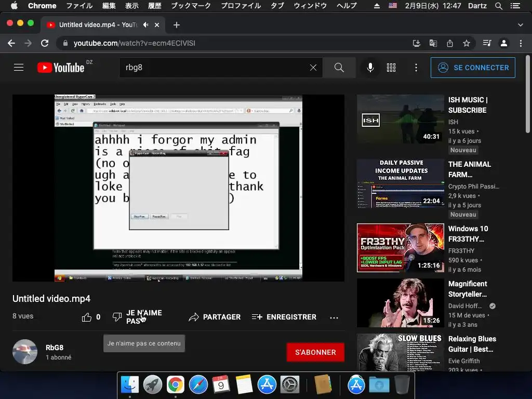
Task: Click ENREGISTRER save button
Action: (x=284, y=317)
